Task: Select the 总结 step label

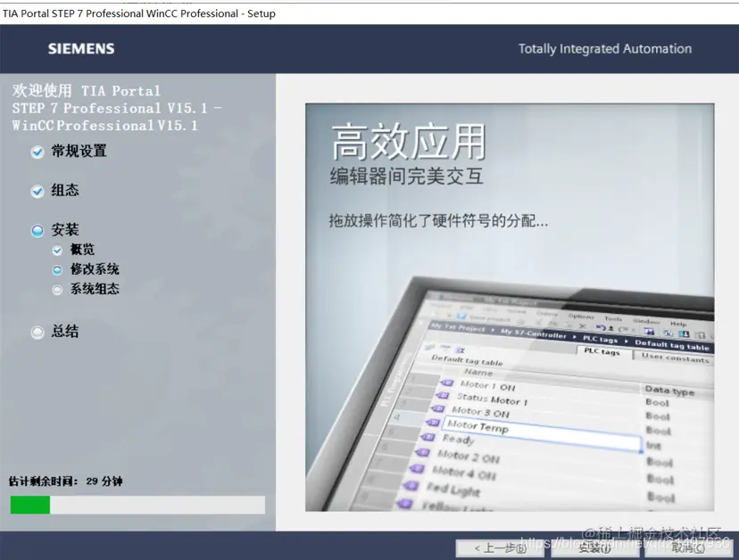Action: point(65,331)
